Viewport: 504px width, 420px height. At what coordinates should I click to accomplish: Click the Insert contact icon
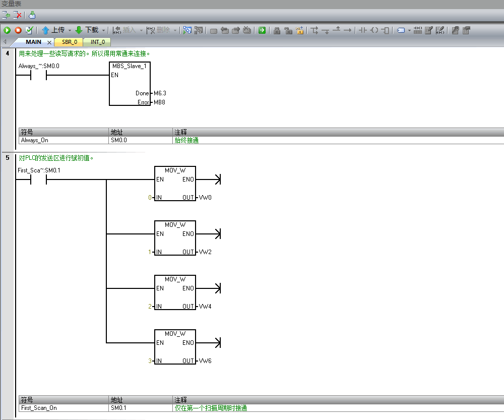point(362,30)
